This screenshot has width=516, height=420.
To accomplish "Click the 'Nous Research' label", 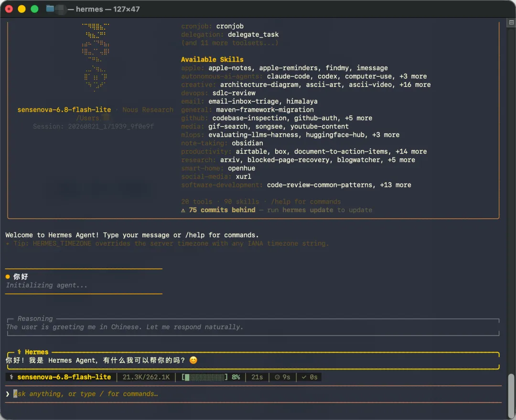I will pyautogui.click(x=148, y=110).
